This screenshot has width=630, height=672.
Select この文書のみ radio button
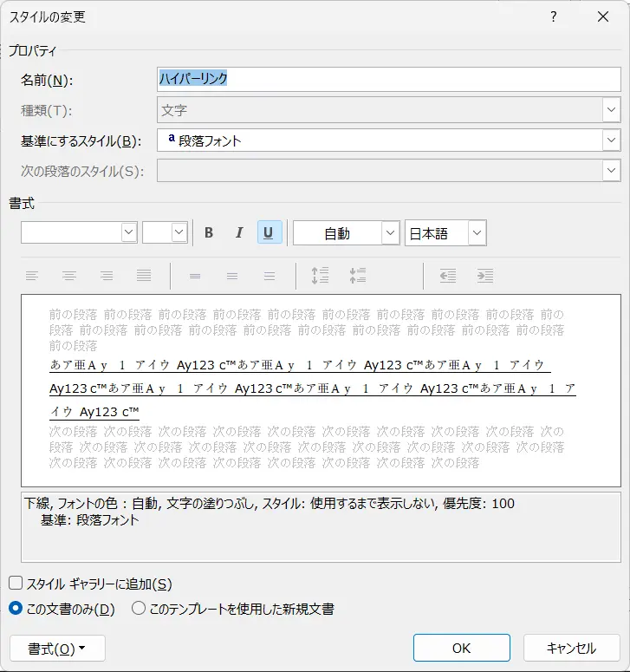click(x=16, y=609)
